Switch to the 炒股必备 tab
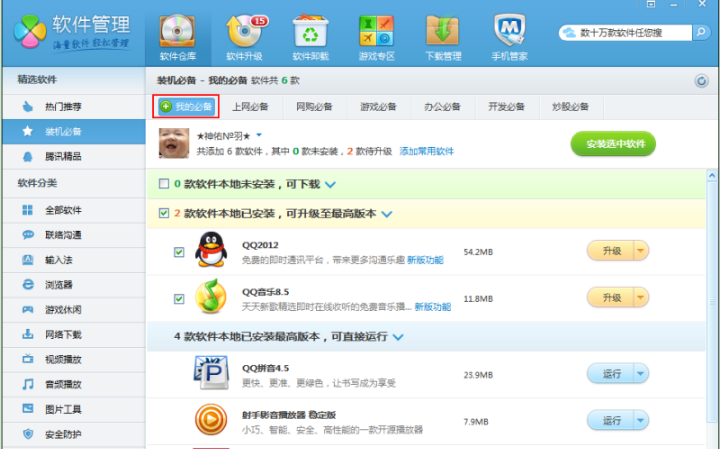Image resolution: width=720 pixels, height=449 pixels. click(x=571, y=107)
